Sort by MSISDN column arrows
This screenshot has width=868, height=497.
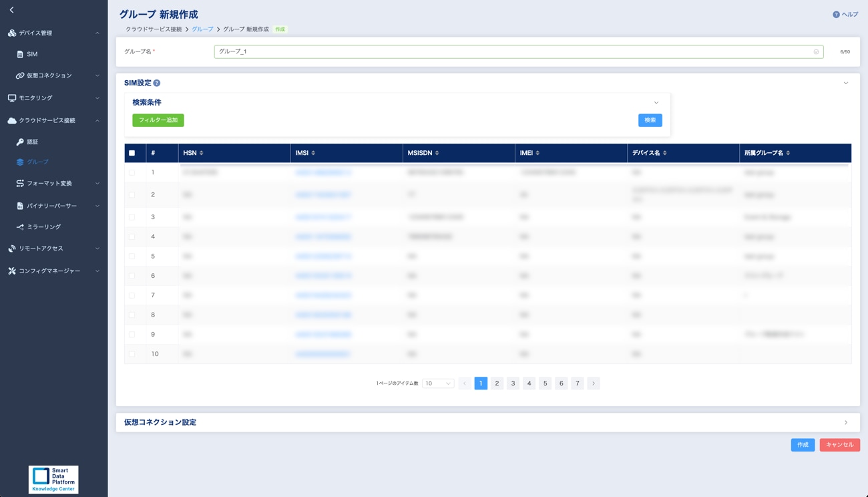tap(437, 154)
